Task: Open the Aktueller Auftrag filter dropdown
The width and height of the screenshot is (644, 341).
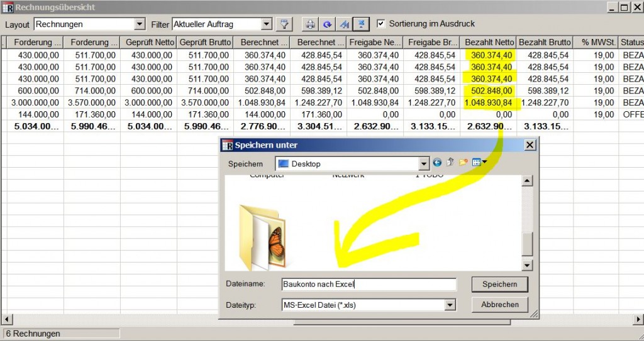Action: pos(266,24)
